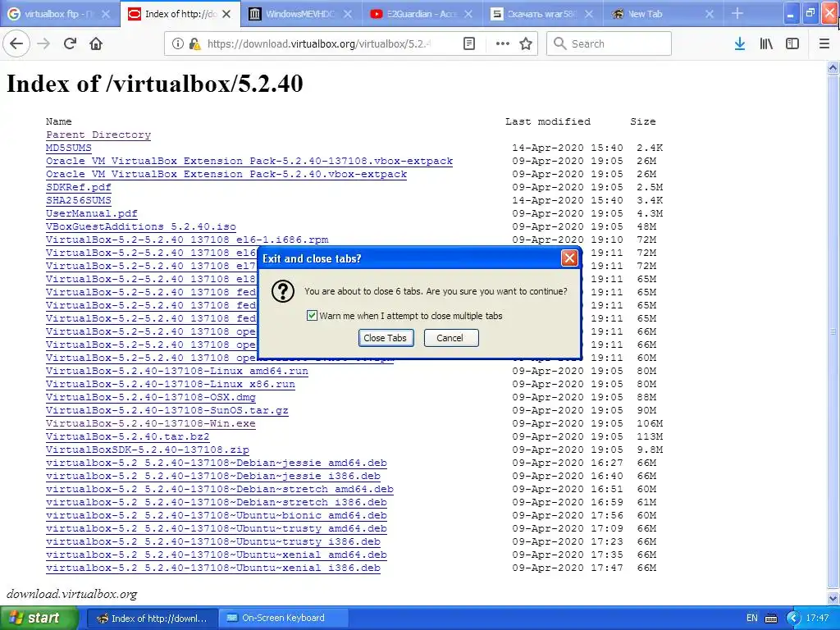Download Ubuntu bionic amd64.deb
840x630 pixels.
[x=217, y=515]
